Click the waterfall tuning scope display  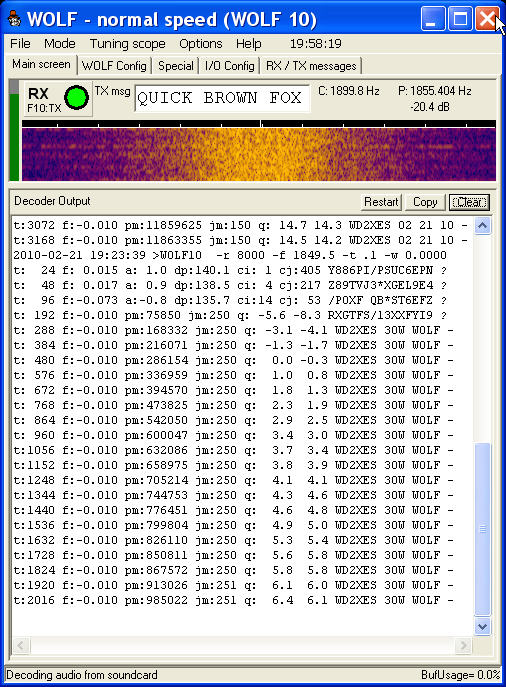[x=258, y=155]
